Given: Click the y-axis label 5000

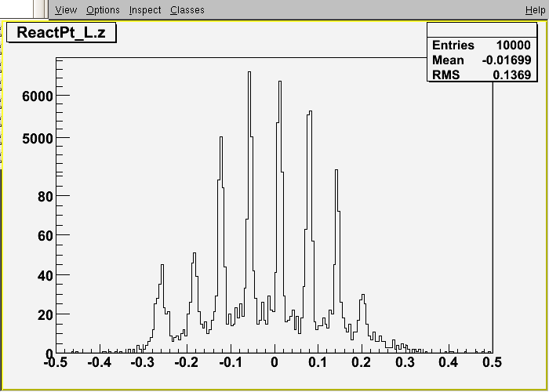Looking at the screenshot, I should [38, 140].
